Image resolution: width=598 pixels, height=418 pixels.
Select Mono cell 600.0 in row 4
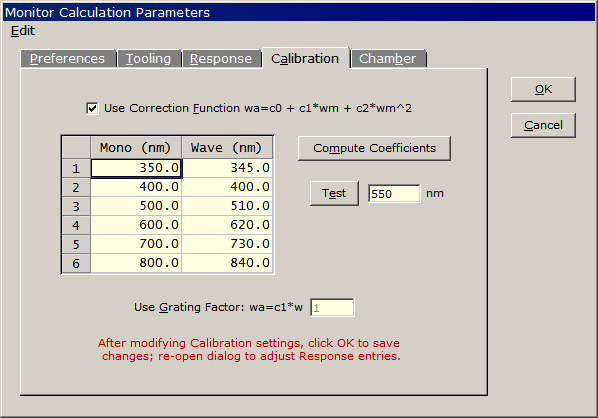[x=136, y=225]
